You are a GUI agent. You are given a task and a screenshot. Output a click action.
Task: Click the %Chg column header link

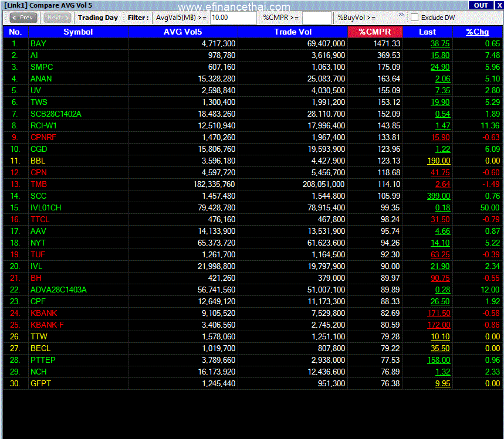(478, 32)
